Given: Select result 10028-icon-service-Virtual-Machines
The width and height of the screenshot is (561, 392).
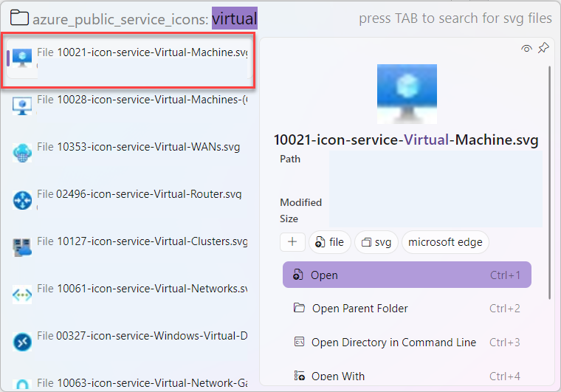Looking at the screenshot, I should 128,106.
